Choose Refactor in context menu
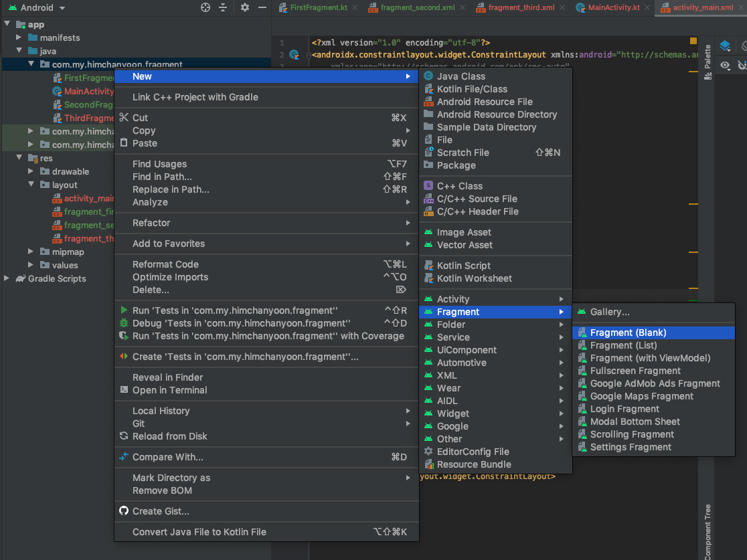 [266, 223]
